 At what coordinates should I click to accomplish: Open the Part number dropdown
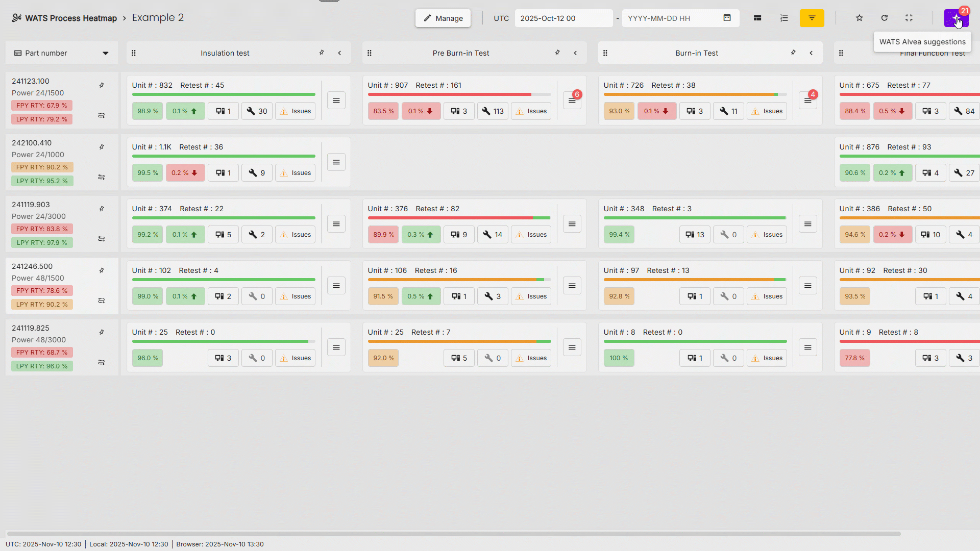(x=62, y=53)
